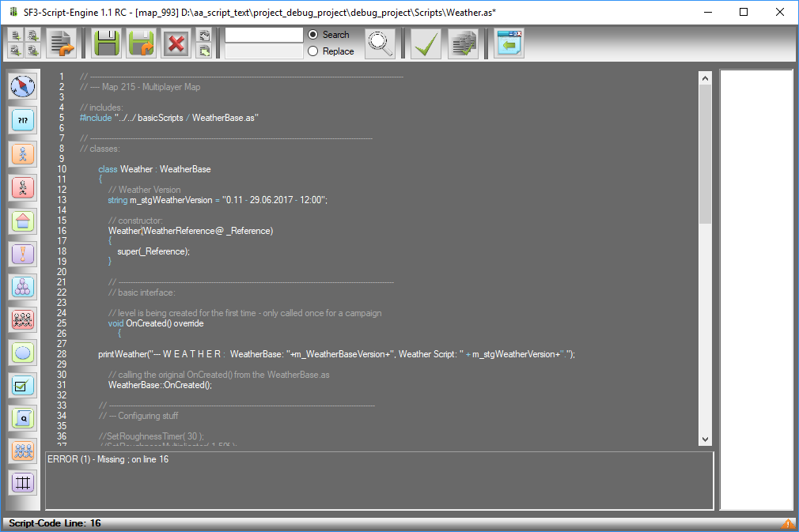This screenshot has width=799, height=532.
Task: Open the scroll with magnifier sidebar icon
Action: click(x=23, y=418)
